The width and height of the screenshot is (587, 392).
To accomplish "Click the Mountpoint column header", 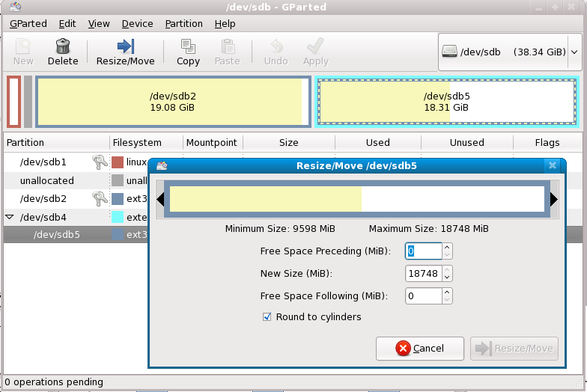I will coord(213,142).
